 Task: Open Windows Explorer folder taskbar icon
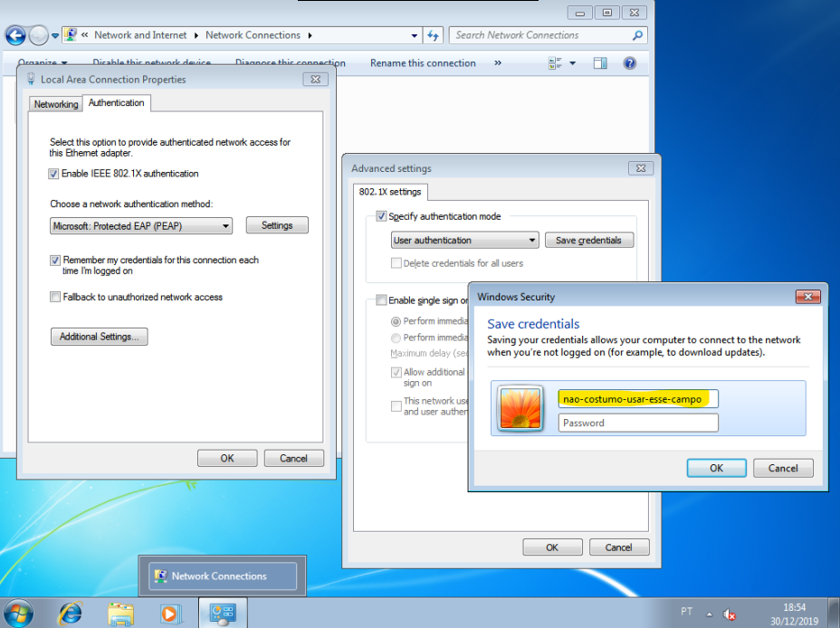point(120,614)
